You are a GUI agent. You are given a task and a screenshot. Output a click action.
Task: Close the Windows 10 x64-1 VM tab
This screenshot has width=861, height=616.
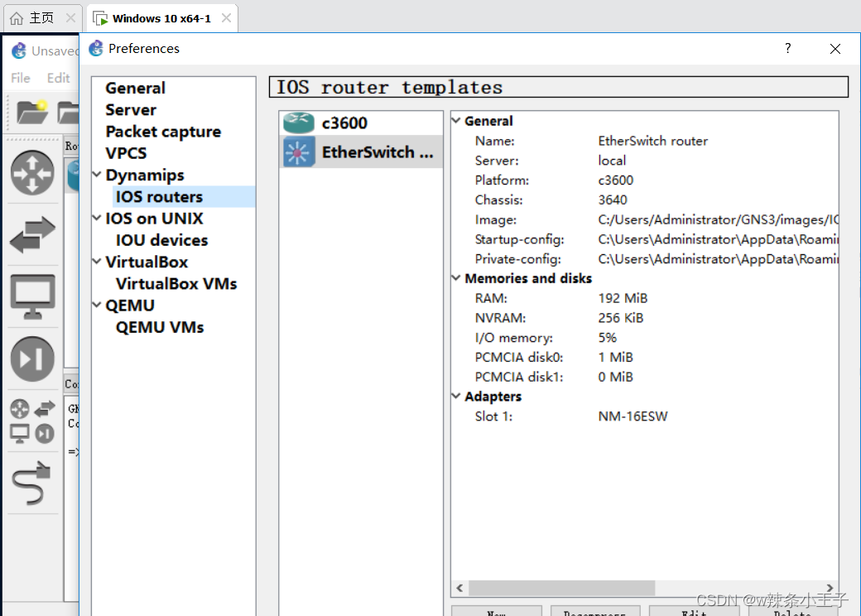click(226, 18)
